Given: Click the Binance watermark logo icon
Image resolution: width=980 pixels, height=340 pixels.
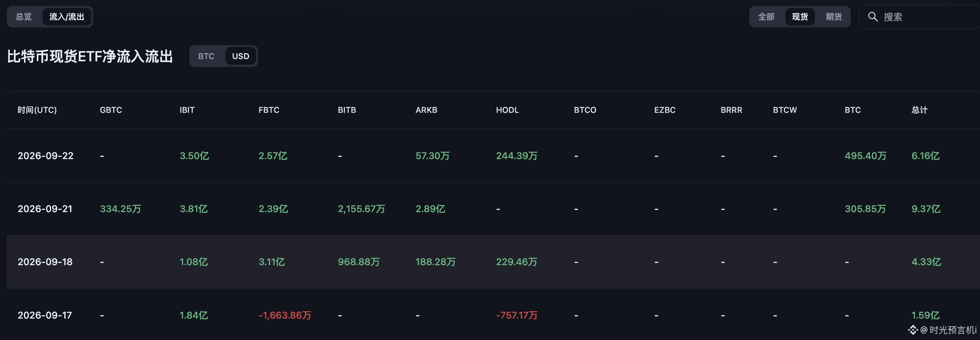Looking at the screenshot, I should coord(913,330).
